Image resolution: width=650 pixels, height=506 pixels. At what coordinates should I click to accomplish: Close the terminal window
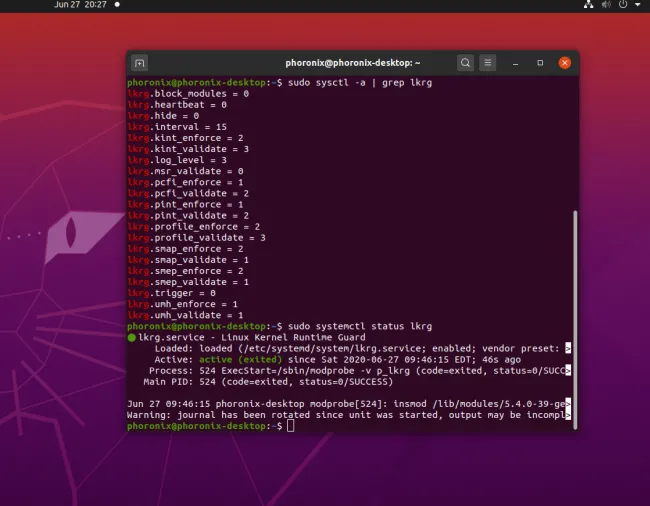click(x=564, y=62)
